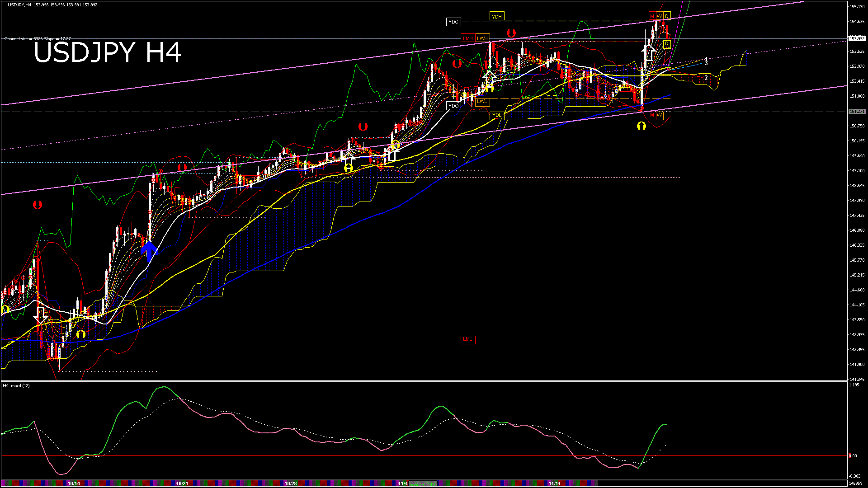Click the yellow up-arrow circle below the M W labels
The image size is (868, 488).
pos(641,126)
